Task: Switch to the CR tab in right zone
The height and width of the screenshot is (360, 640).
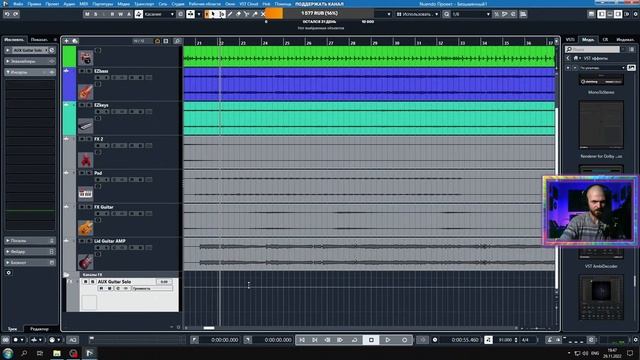Action: (x=605, y=40)
